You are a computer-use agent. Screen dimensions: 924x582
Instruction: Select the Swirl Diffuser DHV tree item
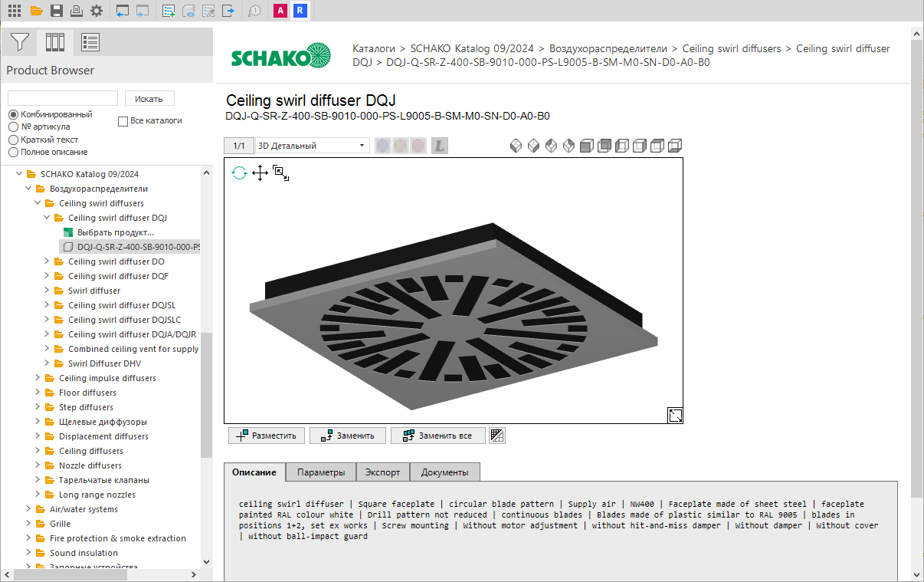(x=104, y=363)
